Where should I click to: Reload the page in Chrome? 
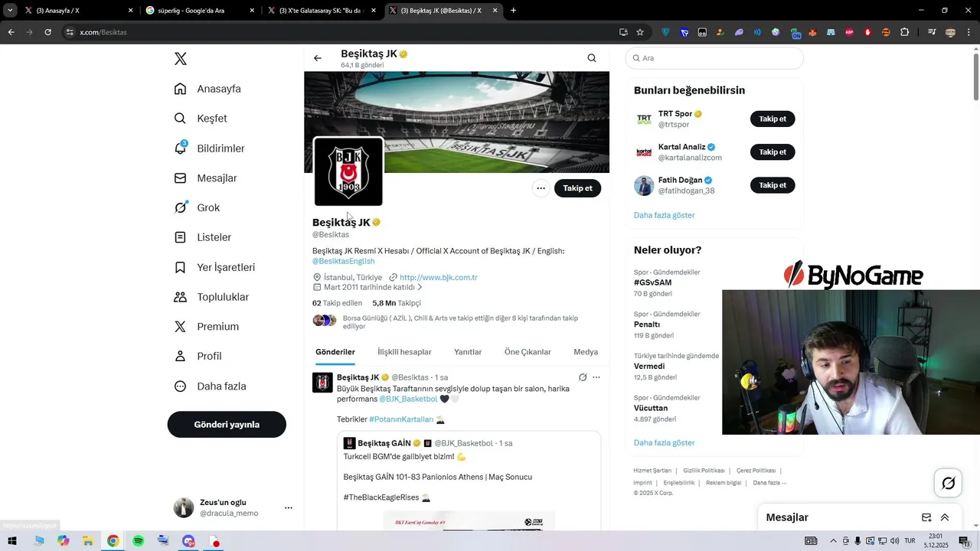(x=47, y=32)
